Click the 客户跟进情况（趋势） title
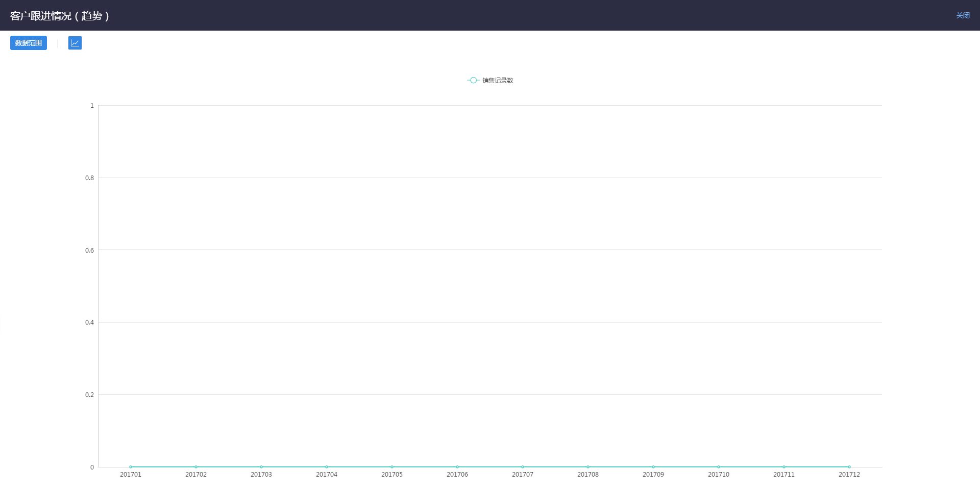Viewport: 980px width, 497px height. pyautogui.click(x=60, y=16)
